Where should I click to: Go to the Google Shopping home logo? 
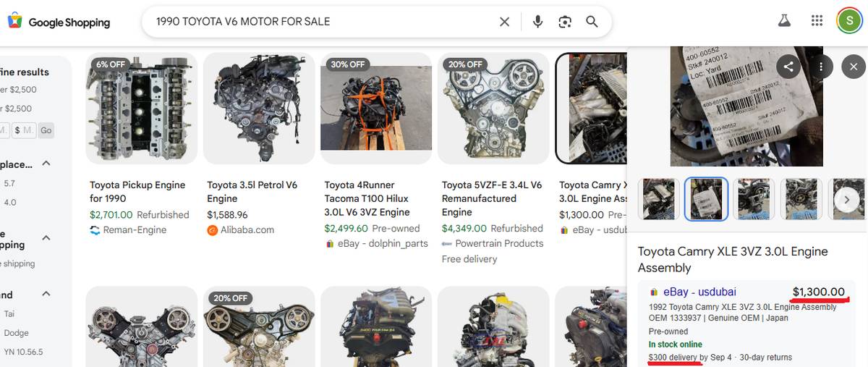59,22
